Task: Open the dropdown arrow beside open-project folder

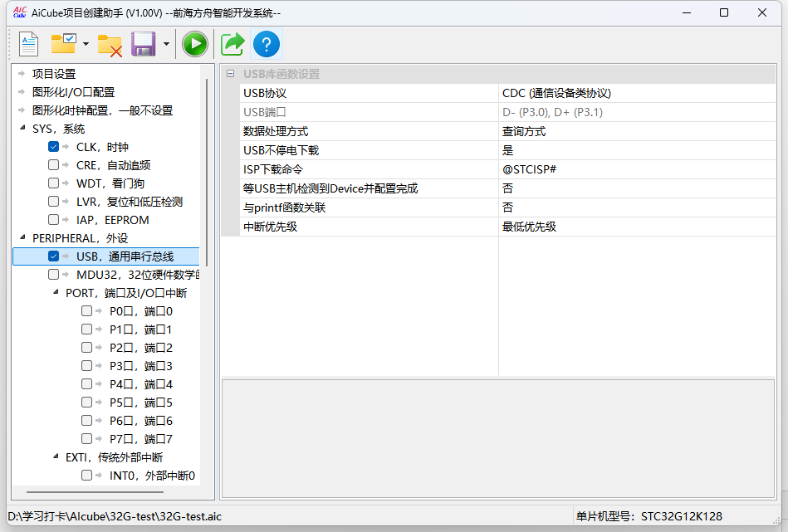Action: [x=86, y=44]
